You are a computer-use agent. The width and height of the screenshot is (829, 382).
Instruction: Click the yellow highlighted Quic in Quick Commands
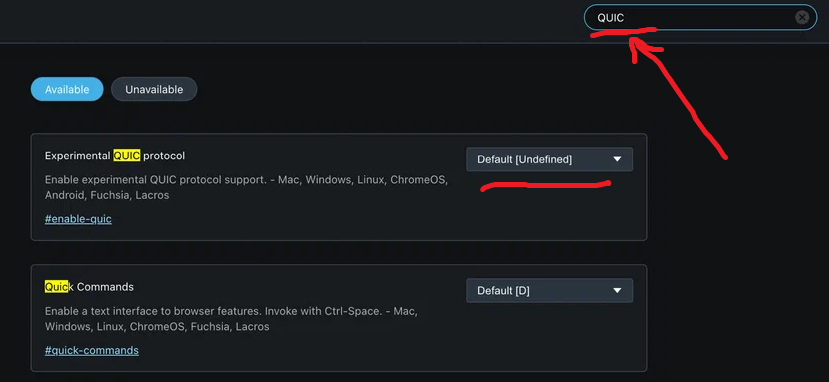(x=57, y=287)
